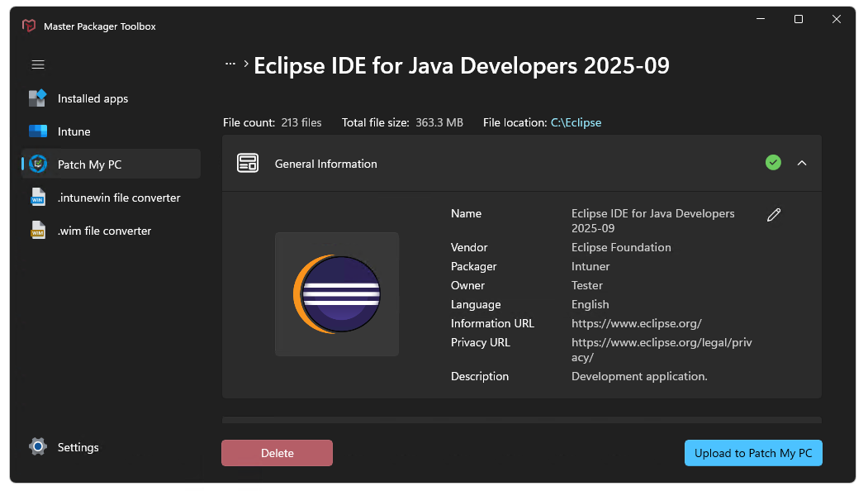Viewport: 868px width, 491px height.
Task: Maximize the Master Packager Toolbox window
Action: [799, 20]
